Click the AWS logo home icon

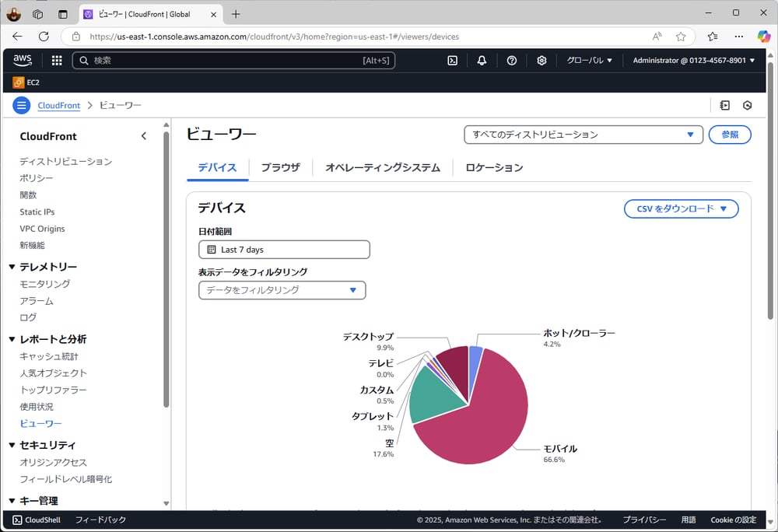(x=23, y=61)
